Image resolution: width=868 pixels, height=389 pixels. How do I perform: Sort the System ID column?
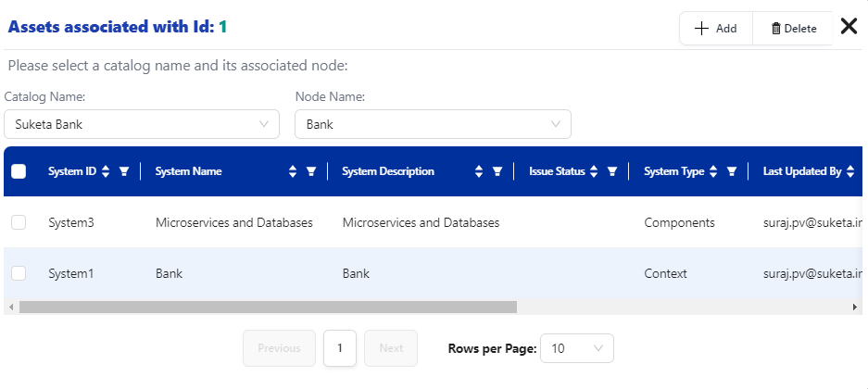pyautogui.click(x=106, y=171)
